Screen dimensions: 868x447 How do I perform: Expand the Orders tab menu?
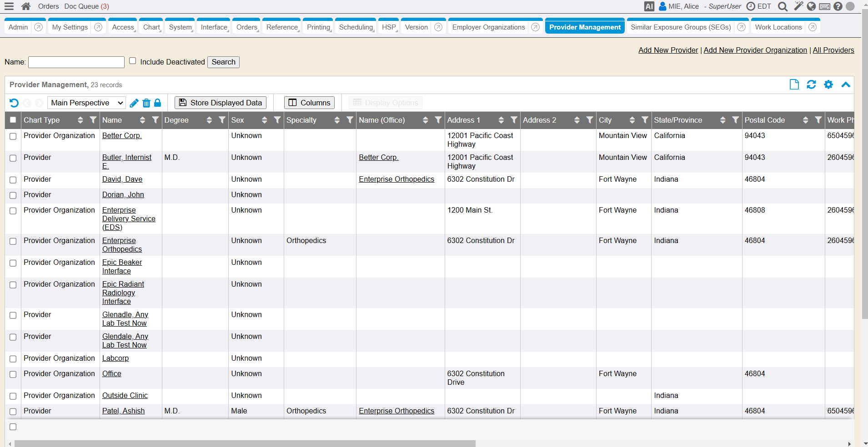[x=246, y=27]
